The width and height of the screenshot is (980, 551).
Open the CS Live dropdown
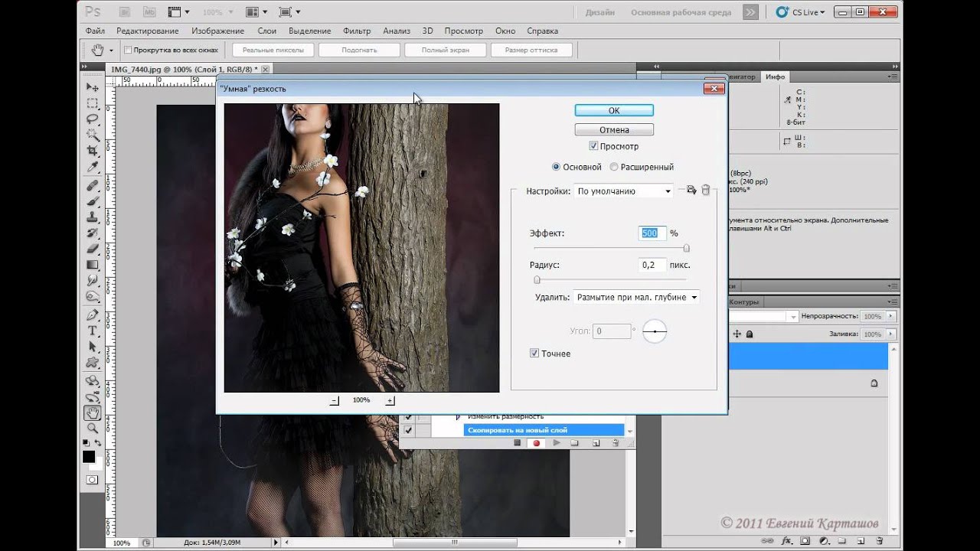(801, 12)
